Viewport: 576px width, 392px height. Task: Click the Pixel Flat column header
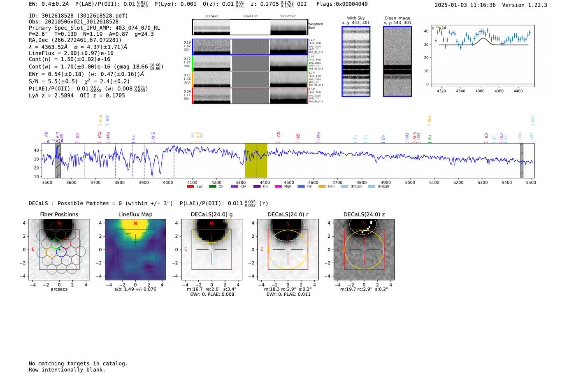point(251,16)
